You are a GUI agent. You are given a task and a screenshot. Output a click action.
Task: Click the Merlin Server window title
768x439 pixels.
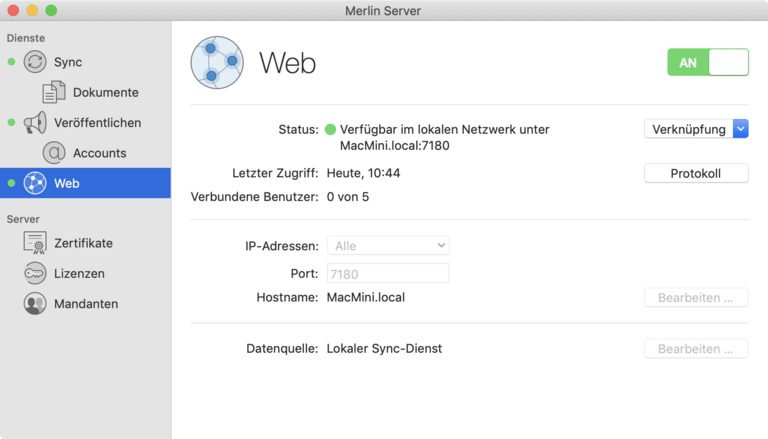click(x=383, y=11)
